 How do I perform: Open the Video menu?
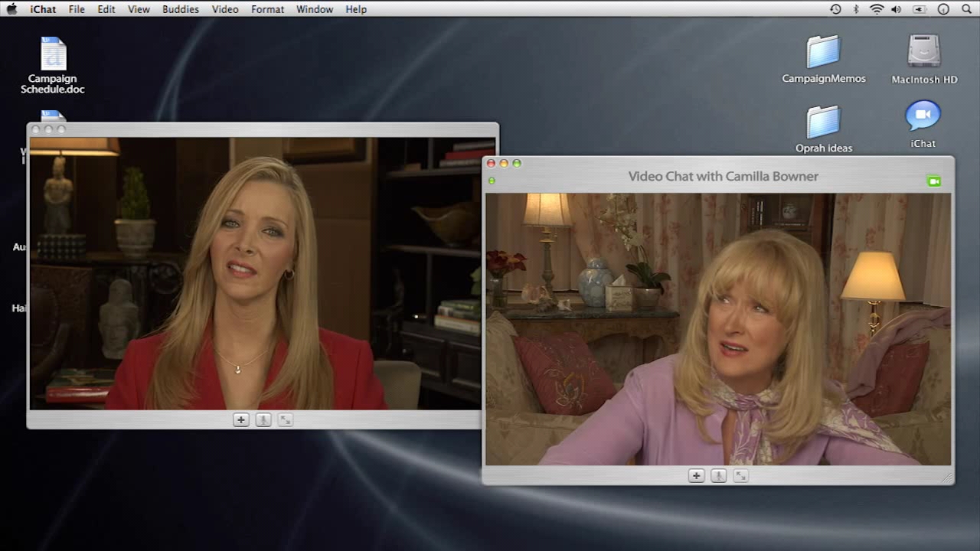[225, 9]
